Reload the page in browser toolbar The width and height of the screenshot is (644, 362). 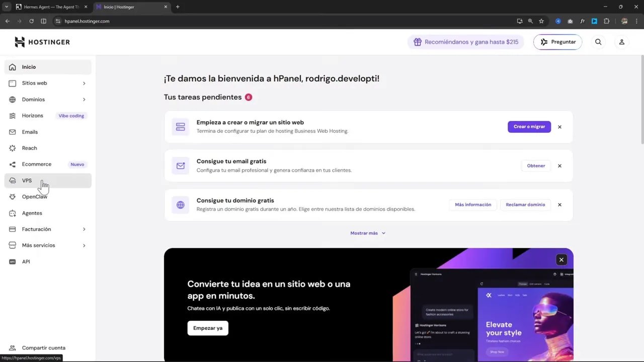(x=31, y=21)
